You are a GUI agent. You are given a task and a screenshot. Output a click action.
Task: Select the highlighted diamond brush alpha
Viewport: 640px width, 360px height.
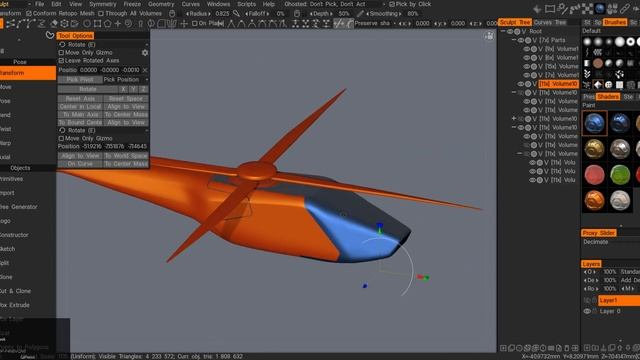tap(598, 85)
